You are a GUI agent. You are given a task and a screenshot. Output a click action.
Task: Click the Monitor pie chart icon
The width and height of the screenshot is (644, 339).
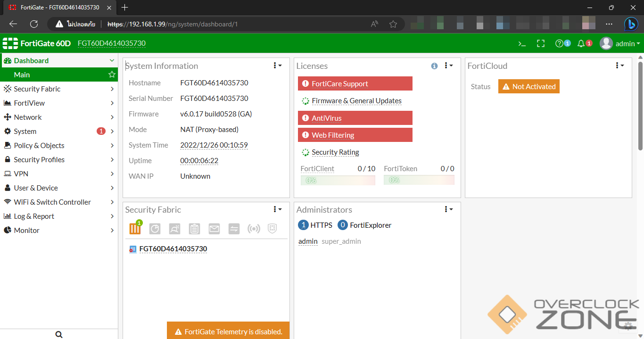pyautogui.click(x=7, y=230)
